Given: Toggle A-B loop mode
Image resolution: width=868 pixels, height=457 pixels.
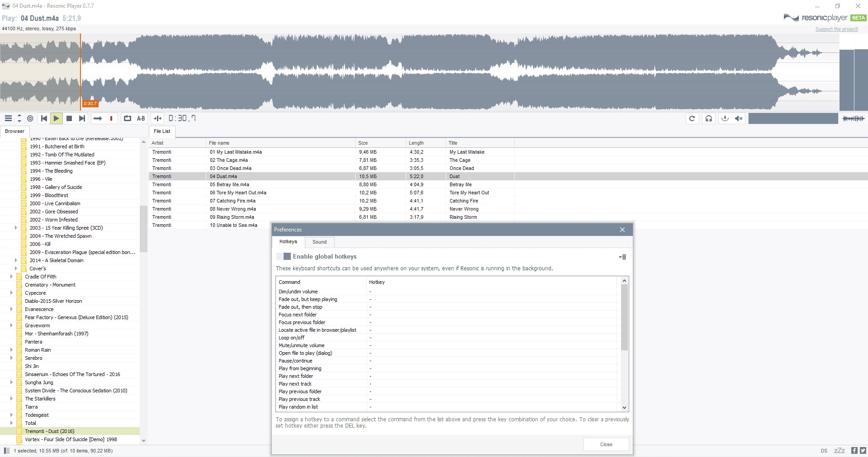Looking at the screenshot, I should pyautogui.click(x=141, y=118).
